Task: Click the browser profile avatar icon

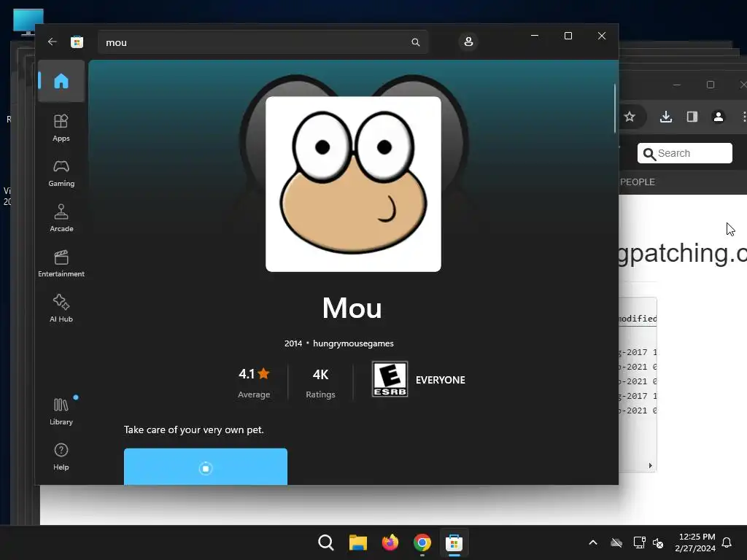Action: (x=719, y=117)
